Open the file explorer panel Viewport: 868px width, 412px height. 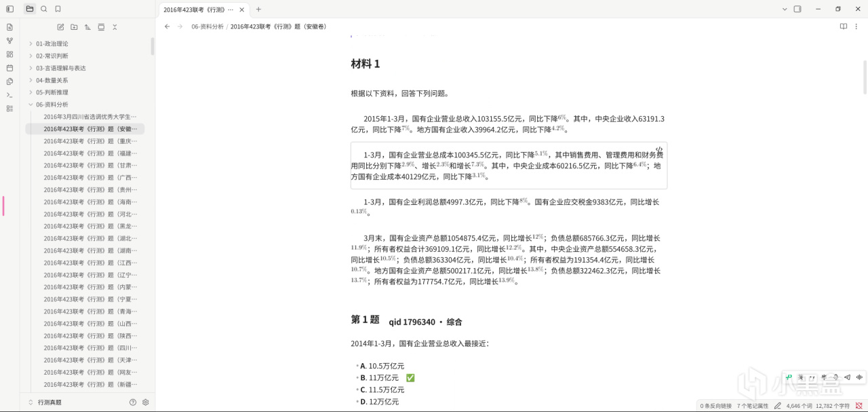pyautogui.click(x=29, y=9)
